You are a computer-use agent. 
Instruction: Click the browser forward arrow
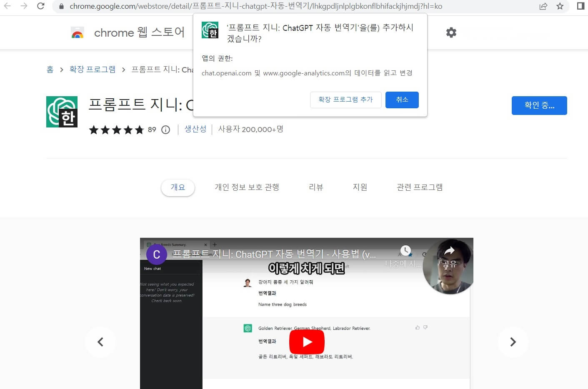24,6
